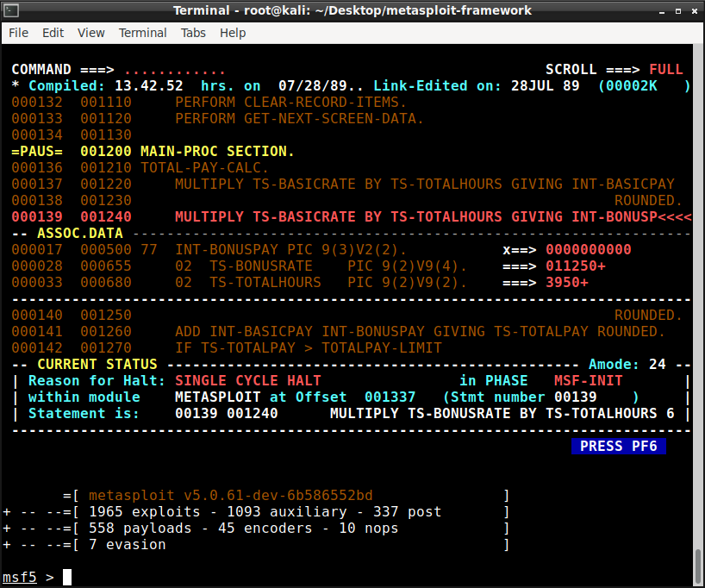Click the 1965 exploits banner line

pos(265,512)
